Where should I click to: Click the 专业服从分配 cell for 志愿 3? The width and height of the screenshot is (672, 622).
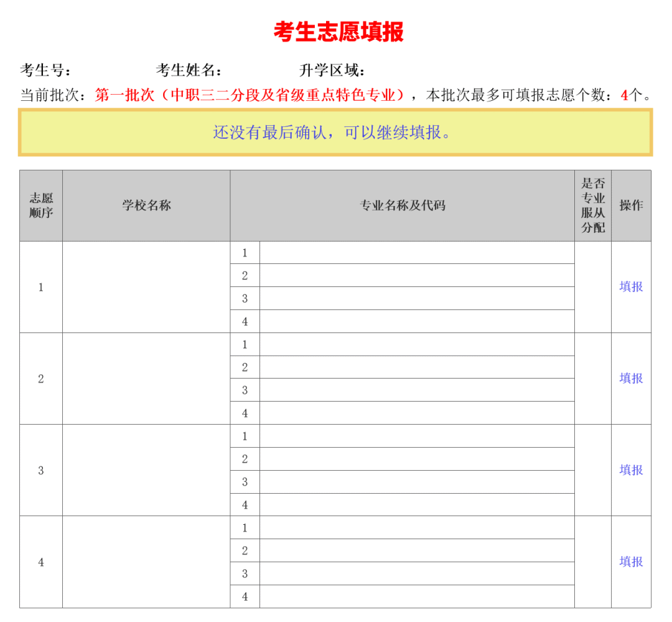click(593, 470)
